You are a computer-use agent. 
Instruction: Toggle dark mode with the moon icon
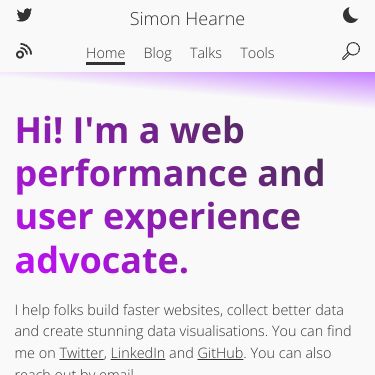point(351,15)
